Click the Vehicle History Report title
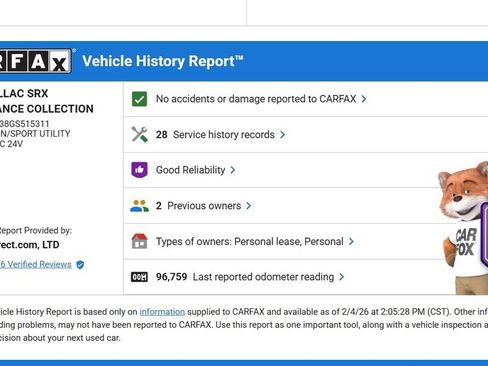Image resolution: width=488 pixels, height=366 pixels. (x=163, y=61)
